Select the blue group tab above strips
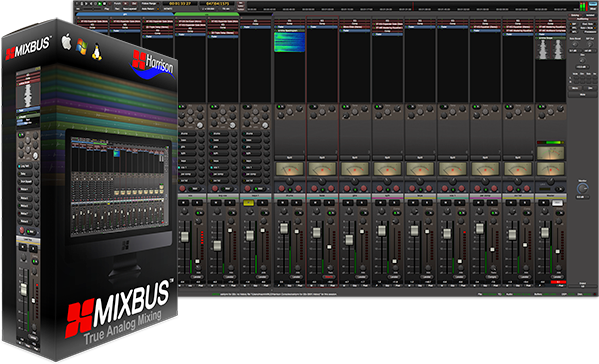The height and width of the screenshot is (364, 599). pyautogui.click(x=125, y=14)
